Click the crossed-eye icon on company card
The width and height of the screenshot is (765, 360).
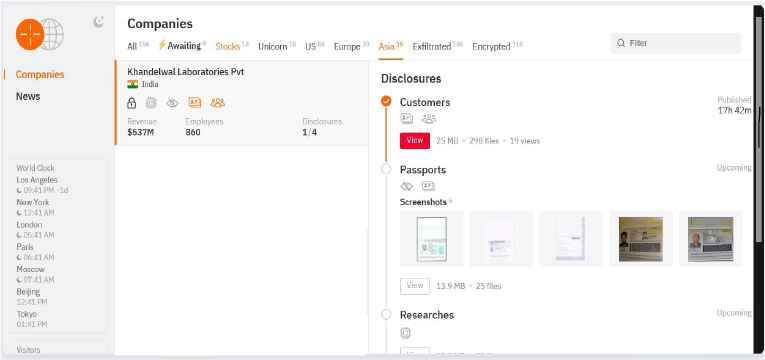pyautogui.click(x=172, y=103)
